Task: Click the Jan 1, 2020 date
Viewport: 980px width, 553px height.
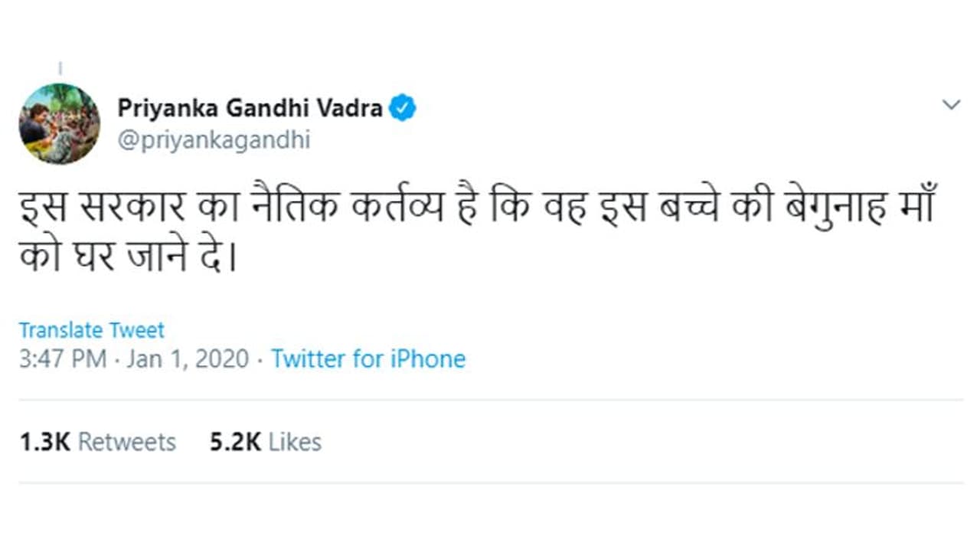Action: (188, 359)
